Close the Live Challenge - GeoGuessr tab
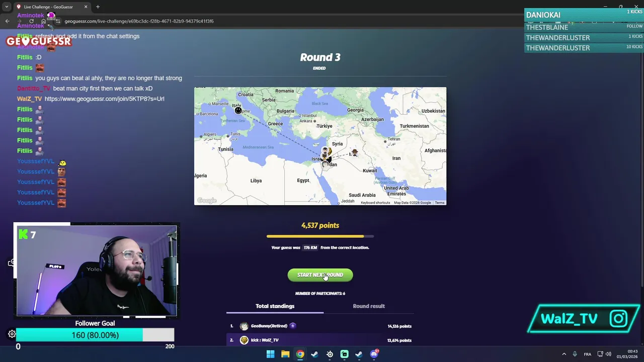The width and height of the screenshot is (644, 362). (x=86, y=7)
